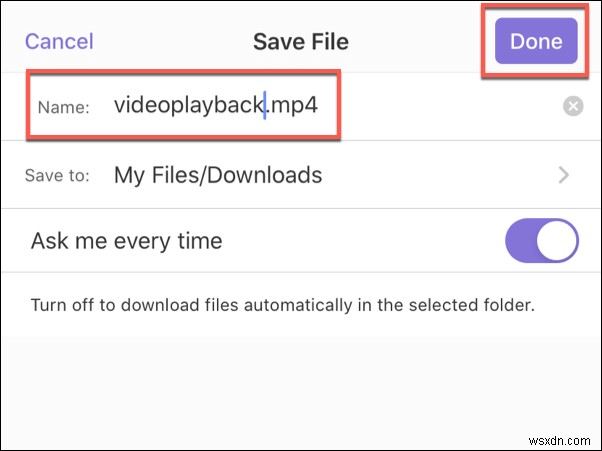
Task: Click the Save File dialog title
Action: tap(301, 41)
